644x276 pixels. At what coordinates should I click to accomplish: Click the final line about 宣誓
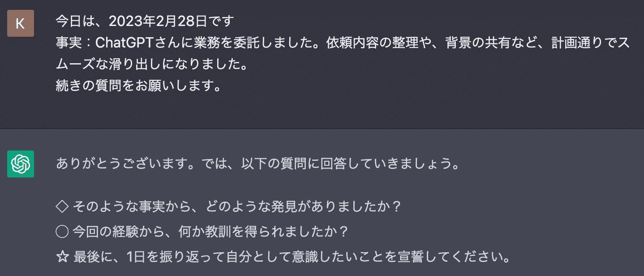click(292, 257)
